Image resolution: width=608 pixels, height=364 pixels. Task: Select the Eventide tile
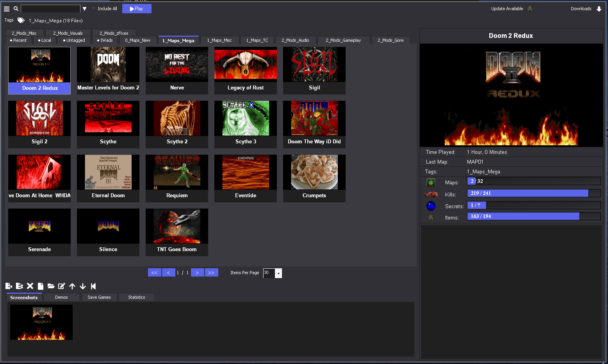246,178
